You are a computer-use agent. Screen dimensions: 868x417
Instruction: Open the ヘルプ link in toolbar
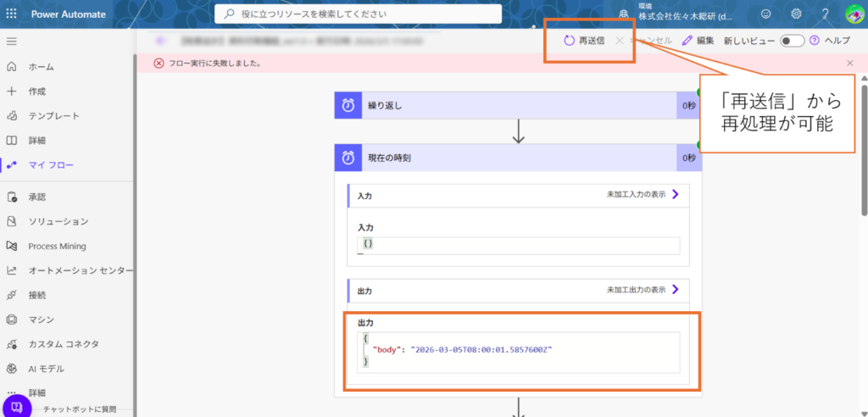click(x=830, y=41)
